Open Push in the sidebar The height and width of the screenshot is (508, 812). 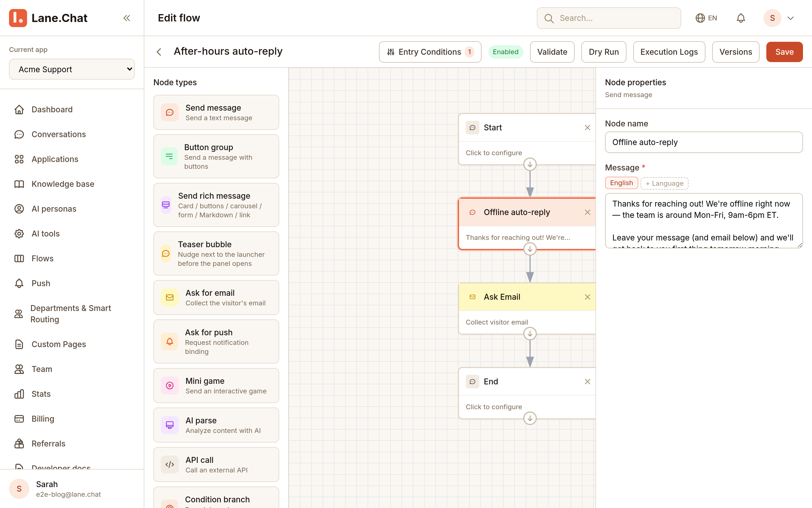72,284
